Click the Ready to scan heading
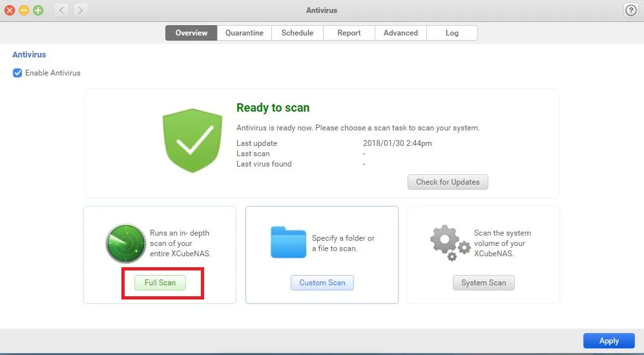The height and width of the screenshot is (355, 644). pos(273,108)
